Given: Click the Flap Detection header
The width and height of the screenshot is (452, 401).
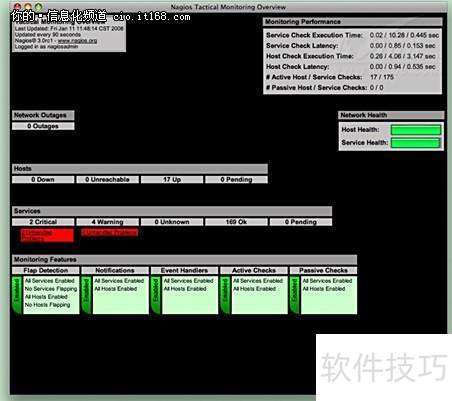Looking at the screenshot, I should click(46, 270).
